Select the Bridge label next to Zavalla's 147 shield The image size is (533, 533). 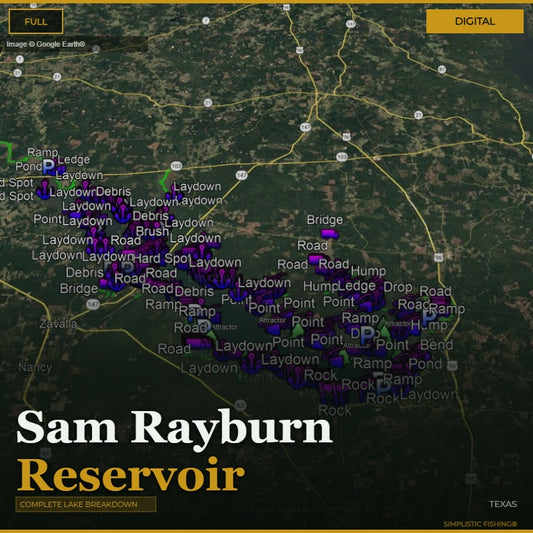(79, 289)
